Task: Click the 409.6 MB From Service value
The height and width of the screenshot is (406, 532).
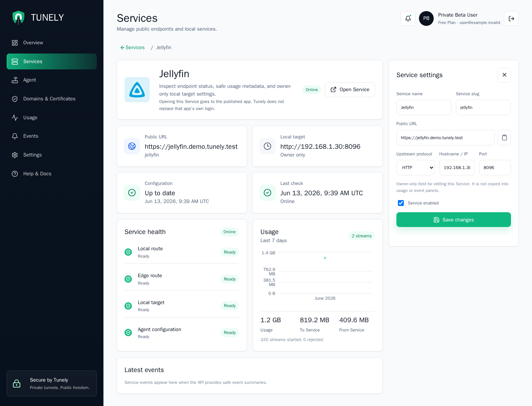Action: (354, 320)
